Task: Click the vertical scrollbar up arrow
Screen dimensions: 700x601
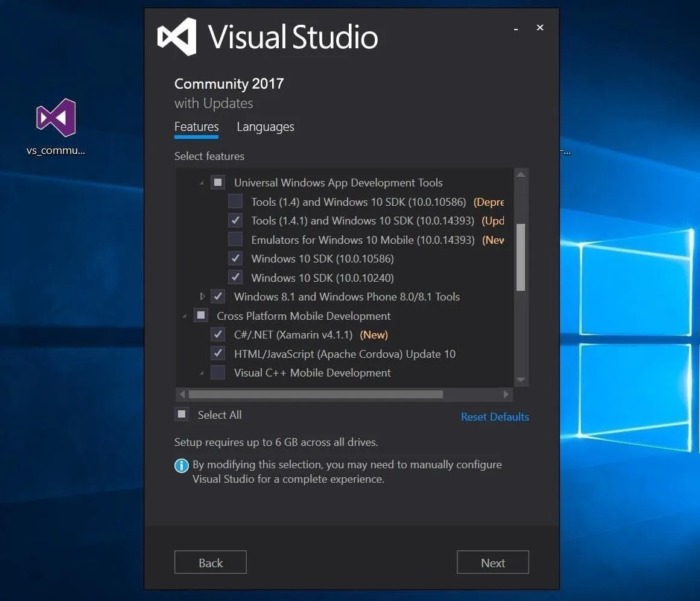Action: click(521, 174)
